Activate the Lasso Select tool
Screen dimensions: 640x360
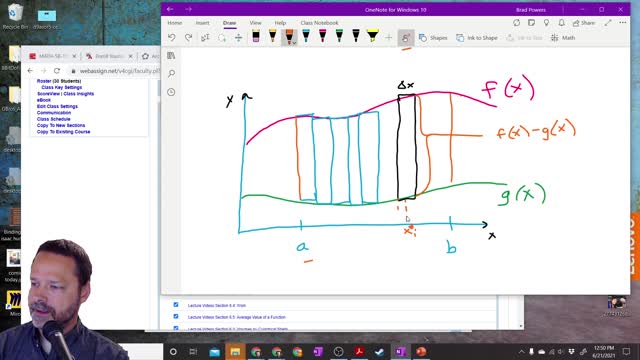(222, 38)
